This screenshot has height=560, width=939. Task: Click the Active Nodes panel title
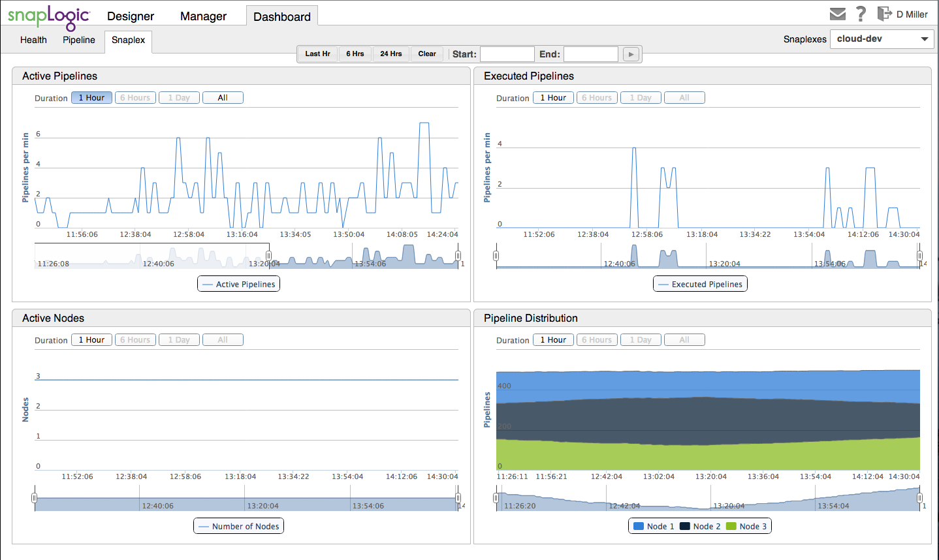(53, 319)
